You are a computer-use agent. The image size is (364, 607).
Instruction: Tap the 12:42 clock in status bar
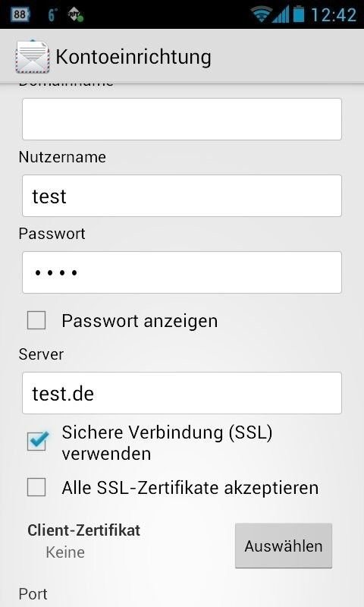(x=334, y=15)
